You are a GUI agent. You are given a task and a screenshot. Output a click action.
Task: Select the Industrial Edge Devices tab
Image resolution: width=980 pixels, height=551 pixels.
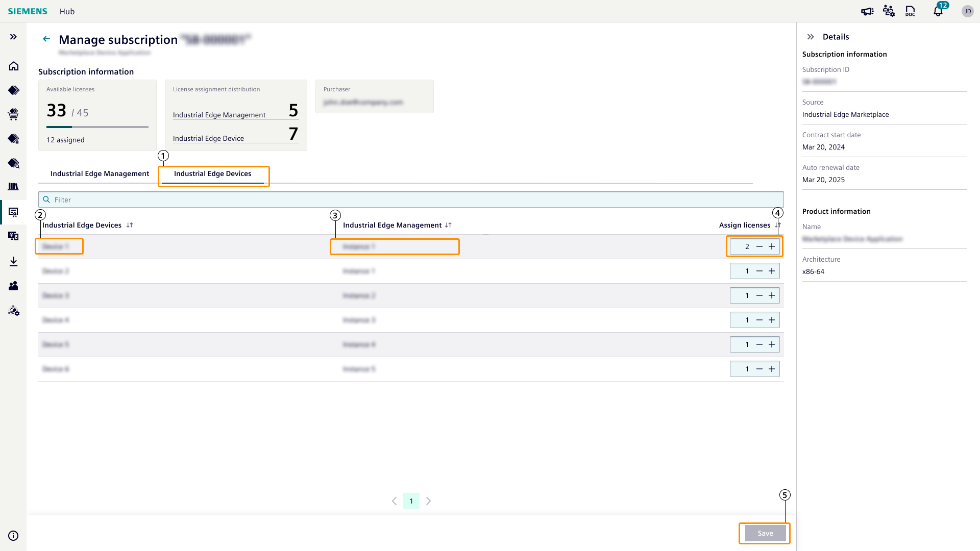point(212,173)
